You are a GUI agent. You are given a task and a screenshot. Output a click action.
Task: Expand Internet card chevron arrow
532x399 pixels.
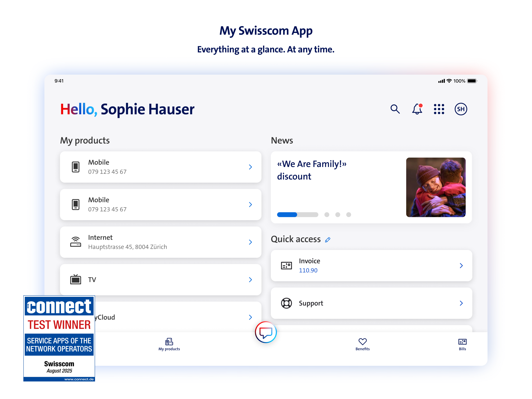click(x=250, y=242)
